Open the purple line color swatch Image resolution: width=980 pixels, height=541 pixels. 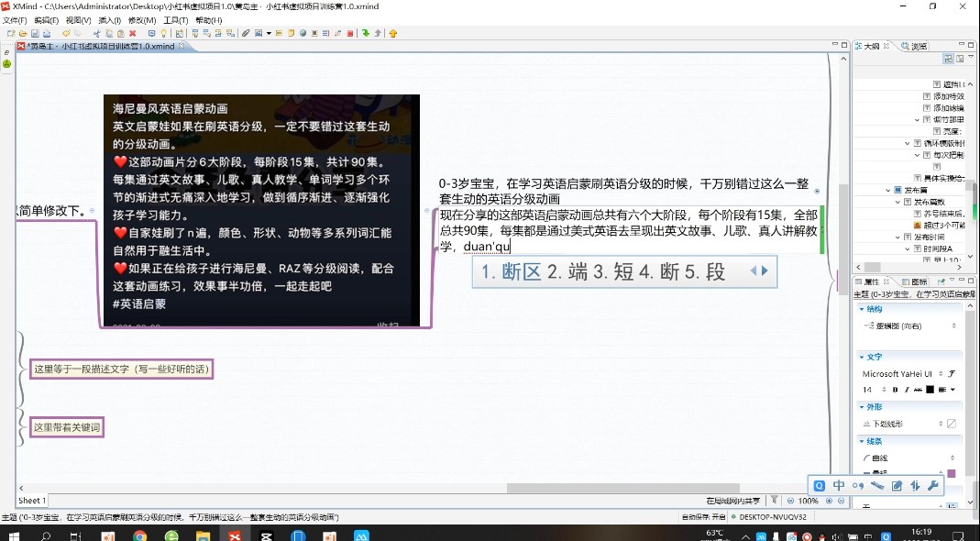952,473
